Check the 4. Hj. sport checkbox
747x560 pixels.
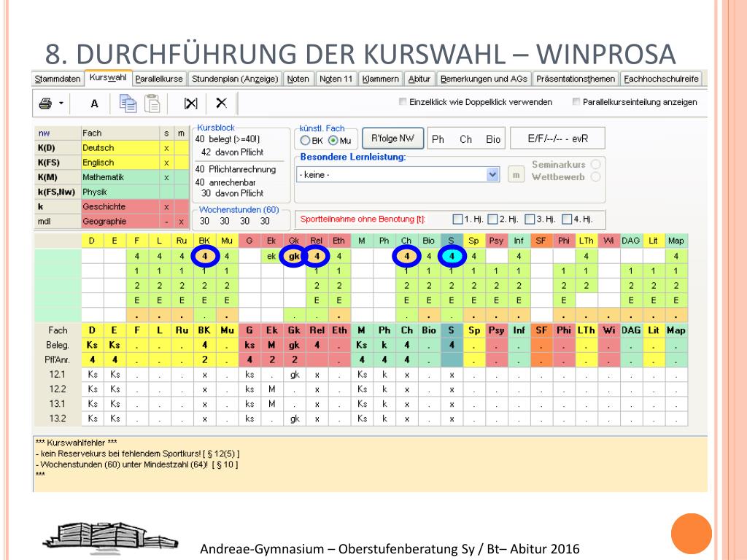[x=567, y=219]
